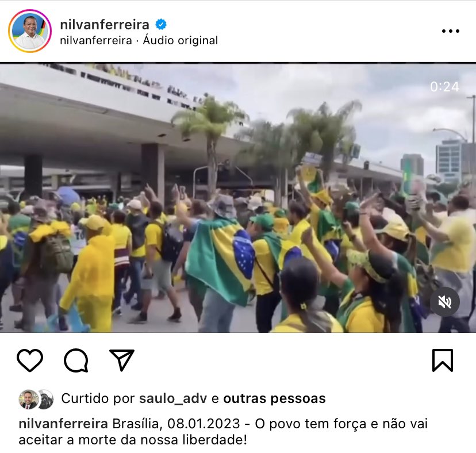Unmute the video with the speaker icon
This screenshot has height=453, width=476.
pyautogui.click(x=445, y=302)
